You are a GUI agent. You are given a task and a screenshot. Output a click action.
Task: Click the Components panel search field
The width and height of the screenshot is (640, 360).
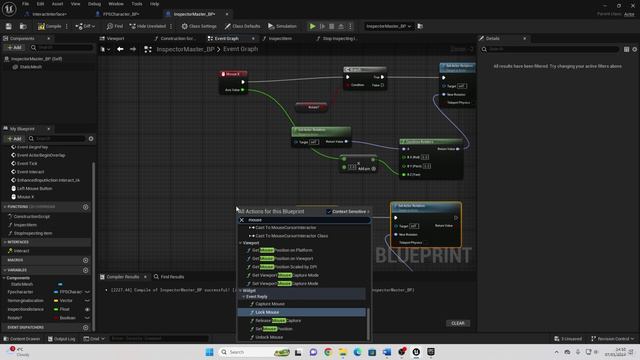[61, 48]
